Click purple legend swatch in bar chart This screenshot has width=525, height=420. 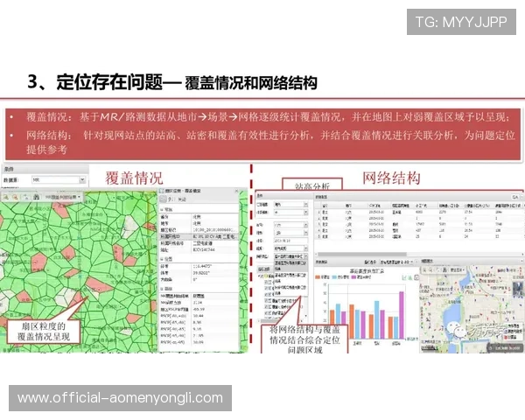(x=353, y=277)
